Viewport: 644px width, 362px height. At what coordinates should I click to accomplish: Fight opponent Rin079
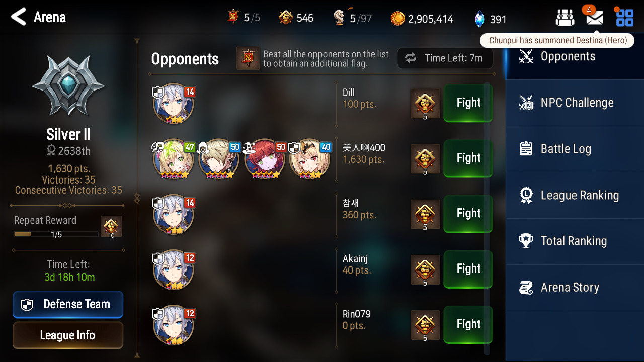[468, 324]
